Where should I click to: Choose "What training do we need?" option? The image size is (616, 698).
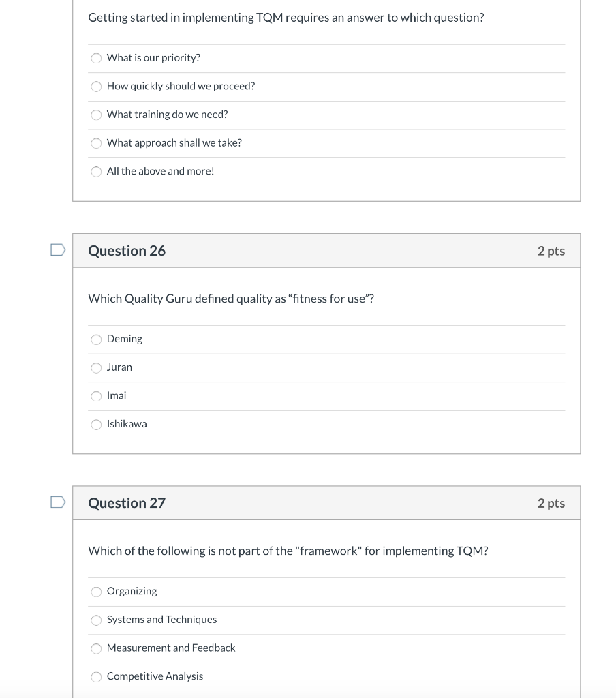97,115
